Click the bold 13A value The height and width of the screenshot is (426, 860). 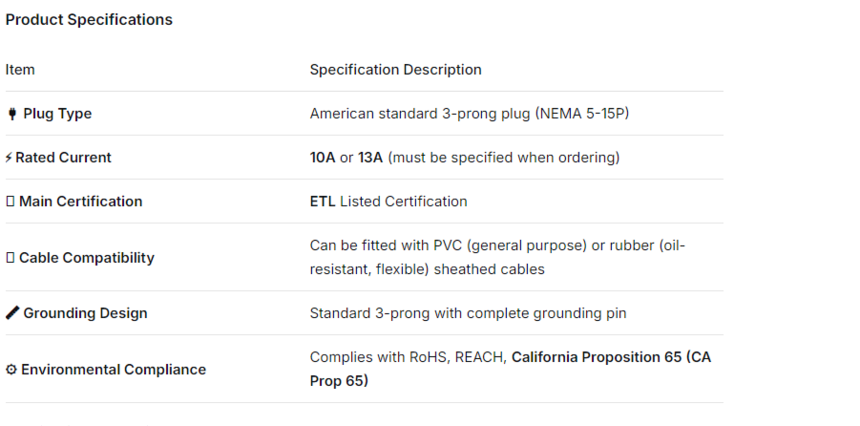pos(370,158)
